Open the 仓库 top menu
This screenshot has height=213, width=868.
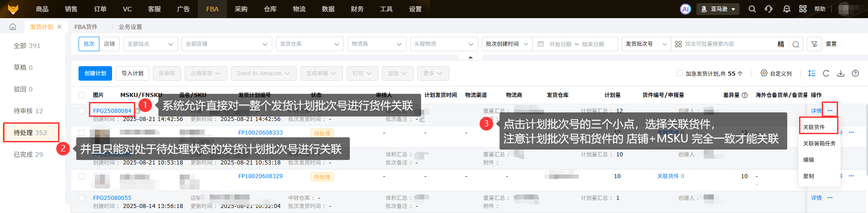tap(270, 9)
